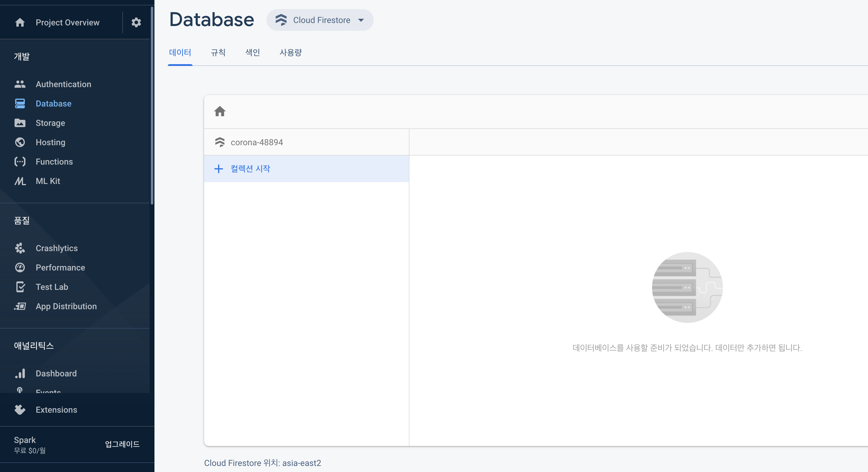This screenshot has height=472, width=868.
Task: Open Crashlytics in quality section
Action: tap(57, 248)
